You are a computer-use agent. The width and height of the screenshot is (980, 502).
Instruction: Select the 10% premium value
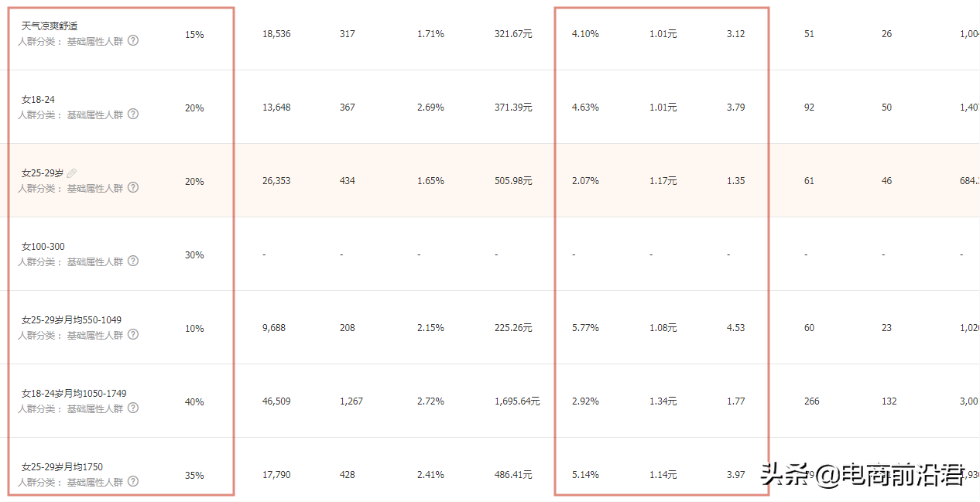pos(194,329)
